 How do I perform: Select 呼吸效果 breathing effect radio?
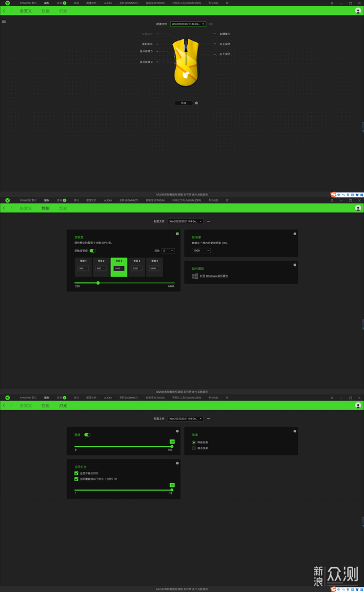(x=194, y=442)
